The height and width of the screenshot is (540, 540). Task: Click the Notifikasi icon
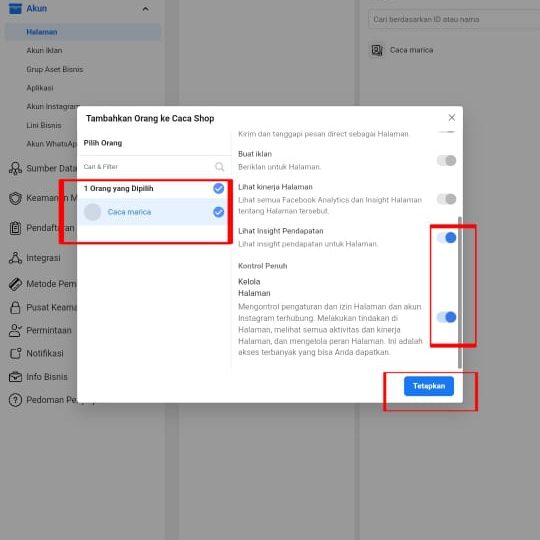[x=15, y=353]
